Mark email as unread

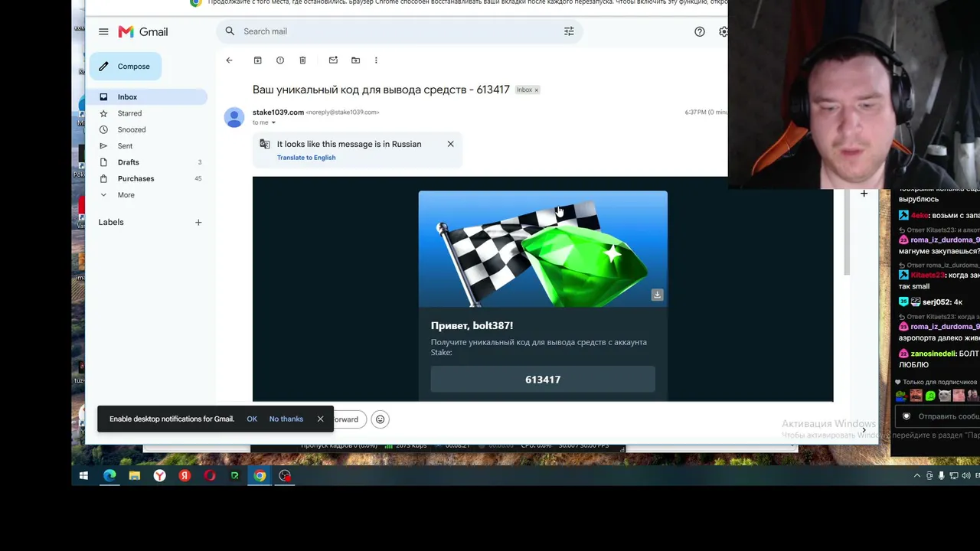[333, 60]
